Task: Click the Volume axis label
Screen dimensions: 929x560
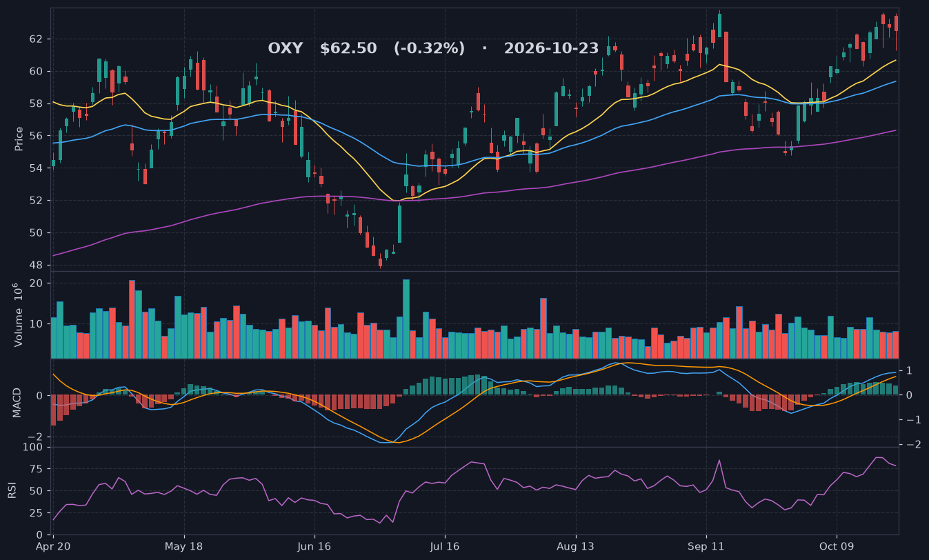Action: coord(19,314)
